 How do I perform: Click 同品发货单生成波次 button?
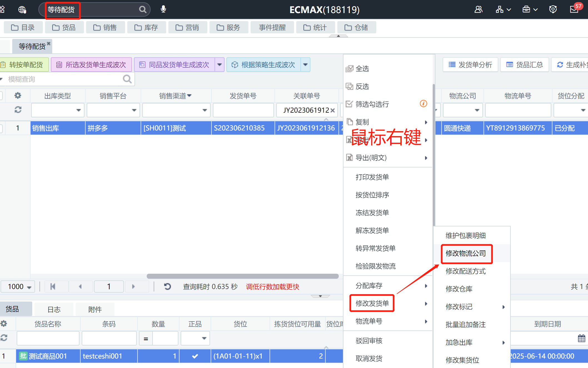175,65
